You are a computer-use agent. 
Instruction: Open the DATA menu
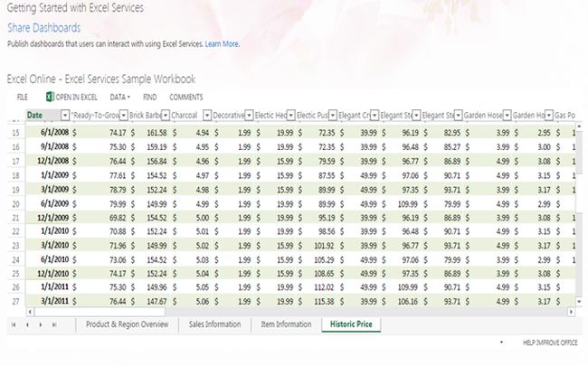tap(119, 97)
